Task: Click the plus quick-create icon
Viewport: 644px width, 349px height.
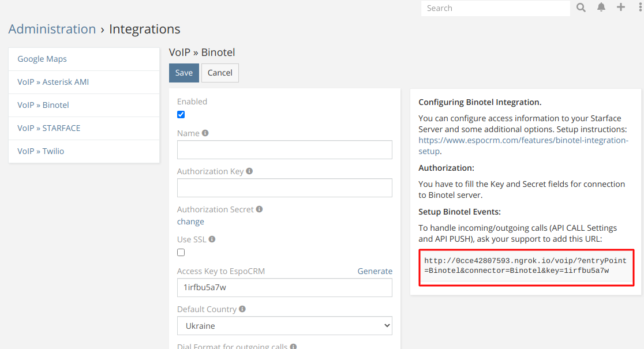Action: [620, 7]
